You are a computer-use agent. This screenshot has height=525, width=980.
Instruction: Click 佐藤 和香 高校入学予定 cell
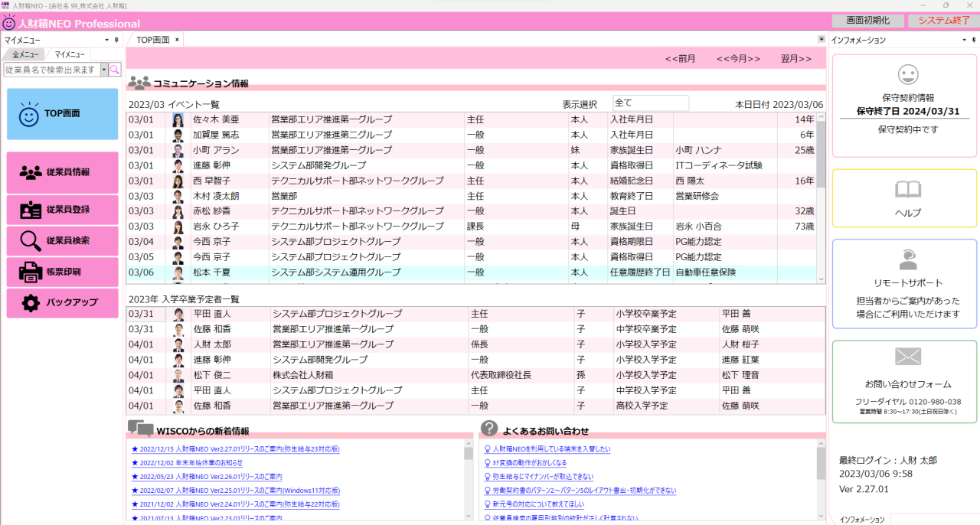coord(666,406)
